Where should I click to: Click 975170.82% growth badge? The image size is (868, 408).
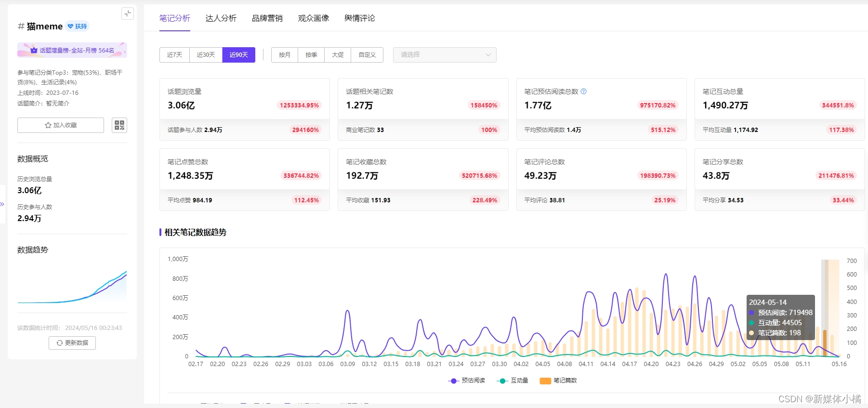point(658,105)
